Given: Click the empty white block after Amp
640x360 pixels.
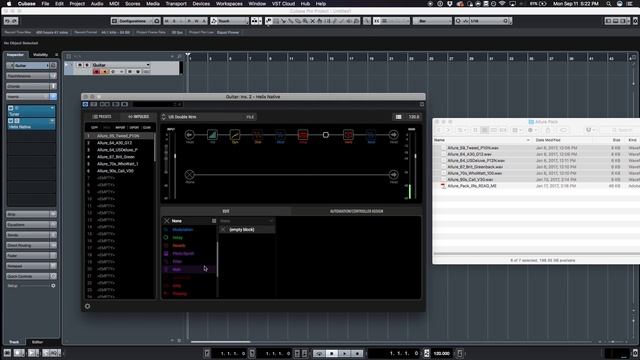Looking at the screenshot, I should pos(326,135).
